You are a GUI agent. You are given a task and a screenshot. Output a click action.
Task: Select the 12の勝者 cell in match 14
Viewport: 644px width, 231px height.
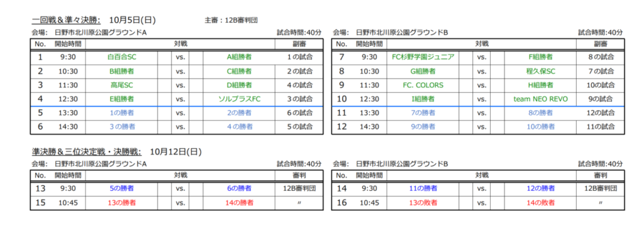pos(540,188)
